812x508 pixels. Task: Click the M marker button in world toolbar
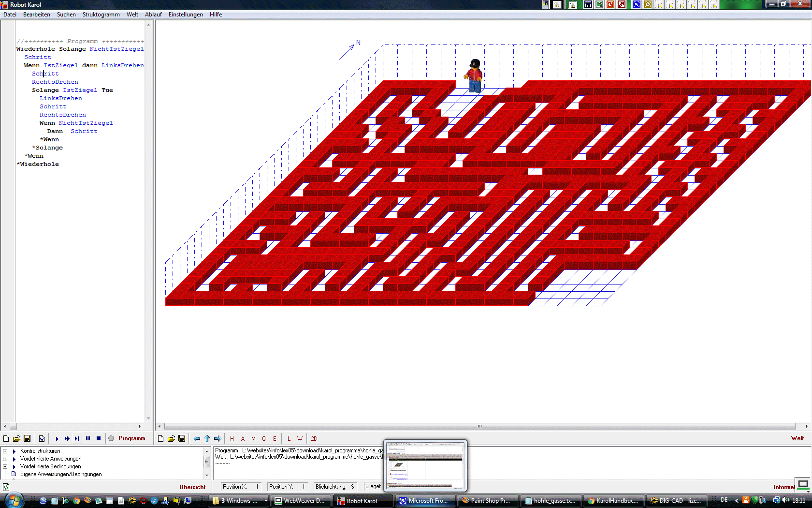[253, 439]
